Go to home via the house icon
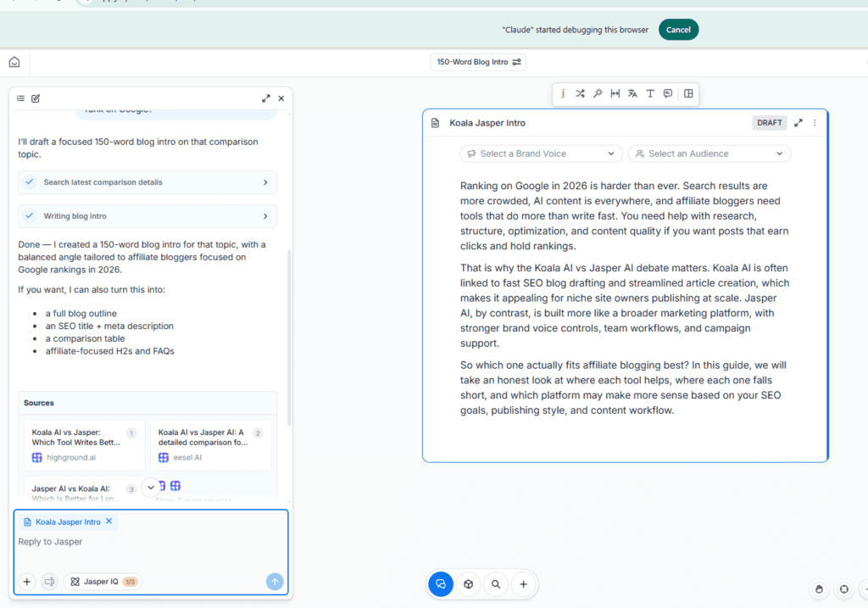This screenshot has width=868, height=608. pos(14,62)
